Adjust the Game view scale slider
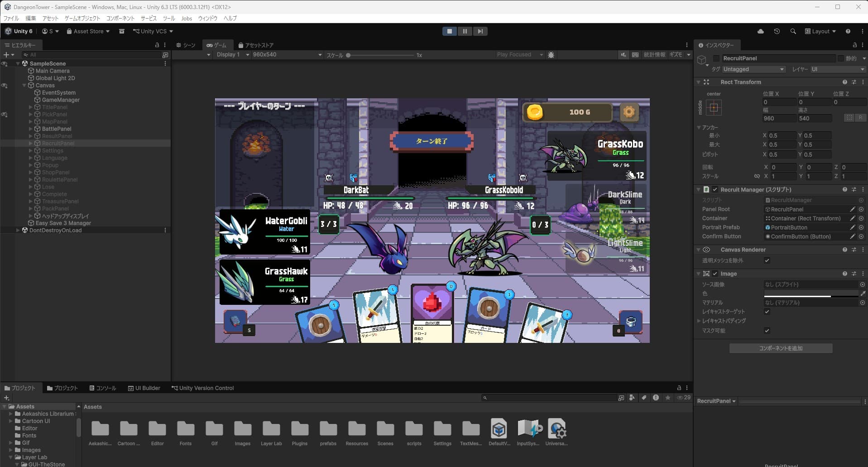This screenshot has height=467, width=868. pyautogui.click(x=380, y=55)
